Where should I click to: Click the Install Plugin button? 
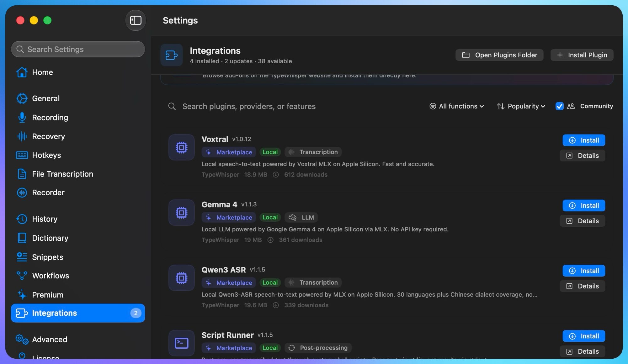click(x=582, y=55)
